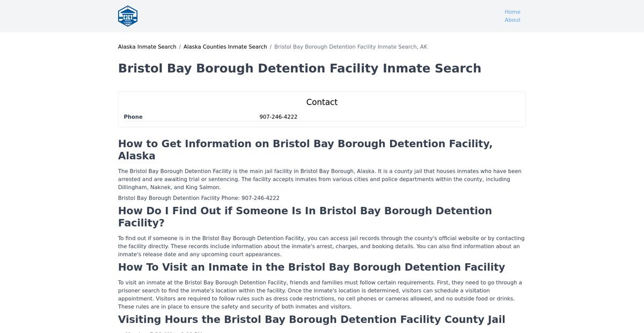The height and width of the screenshot is (333, 644).
Task: Click the 'How To Visit an Inmate' heading
Action: coord(311,267)
